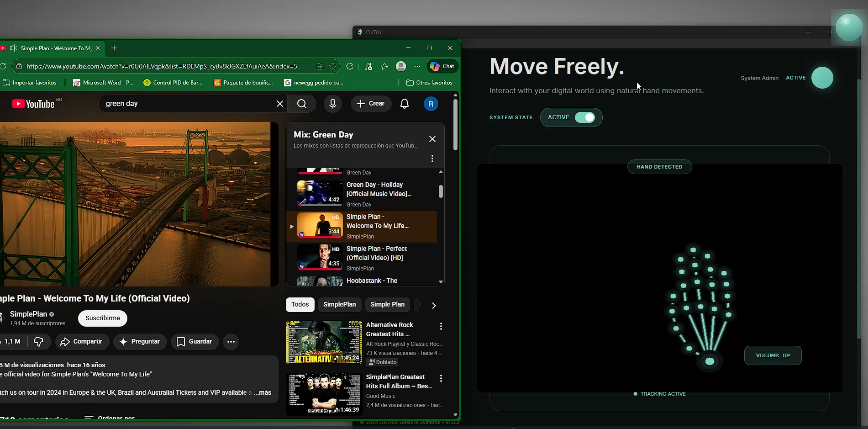Screen dimensions: 868x429
Task: Click the Preguntar button
Action: pos(140,342)
